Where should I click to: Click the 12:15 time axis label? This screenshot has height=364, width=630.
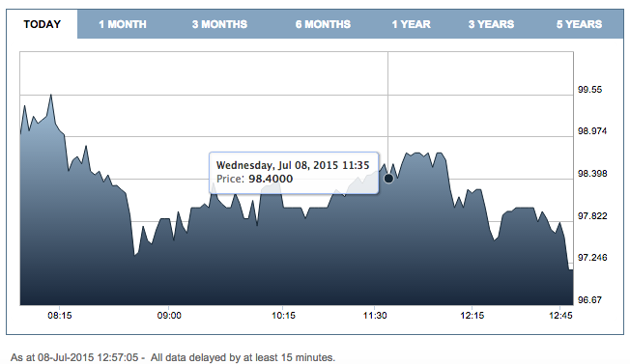click(x=472, y=316)
